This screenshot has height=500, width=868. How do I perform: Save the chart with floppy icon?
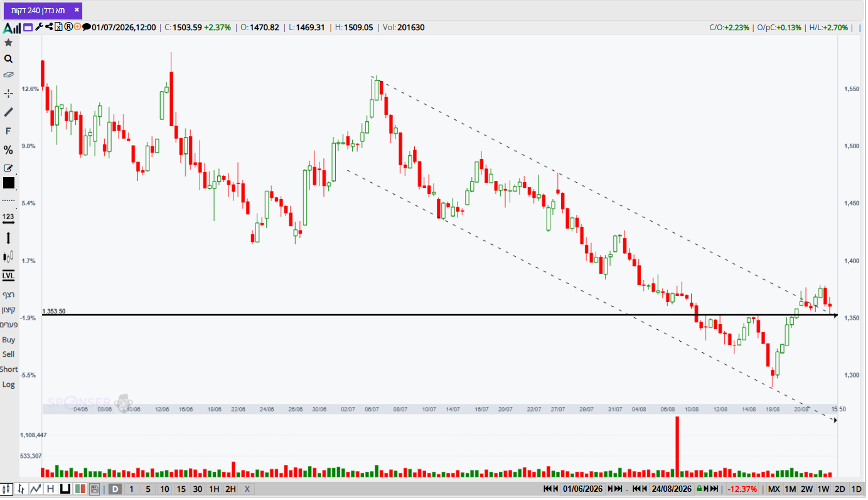[95, 489]
